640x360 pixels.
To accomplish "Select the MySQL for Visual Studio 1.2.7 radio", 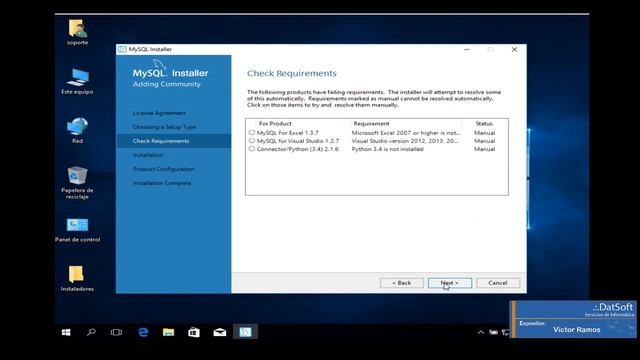I will coord(252,141).
